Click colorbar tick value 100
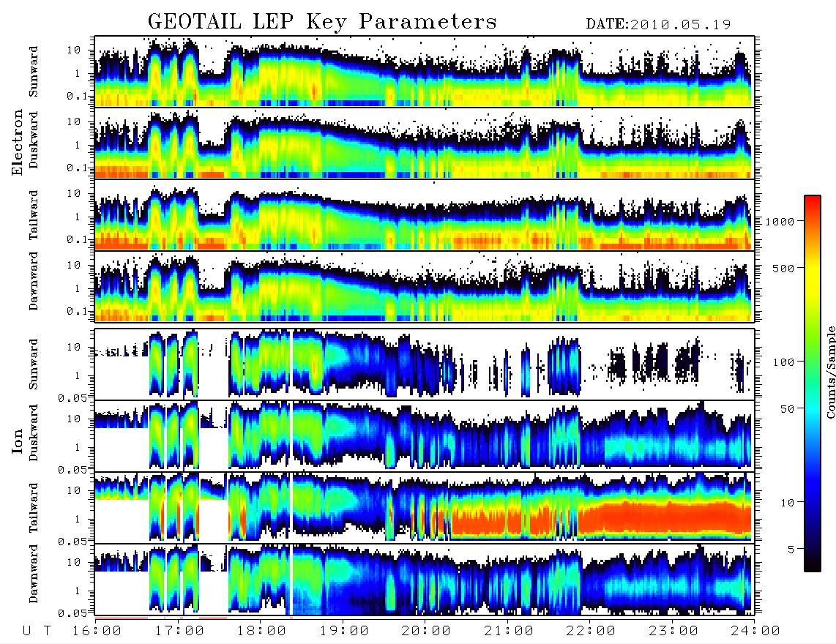Screen dimensions: 836x644 click(x=783, y=362)
